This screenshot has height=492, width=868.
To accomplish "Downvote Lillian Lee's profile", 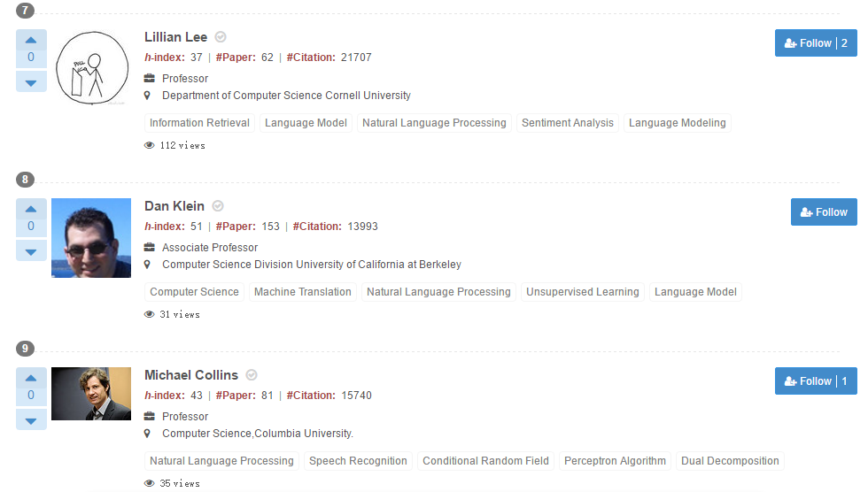I will coord(31,81).
